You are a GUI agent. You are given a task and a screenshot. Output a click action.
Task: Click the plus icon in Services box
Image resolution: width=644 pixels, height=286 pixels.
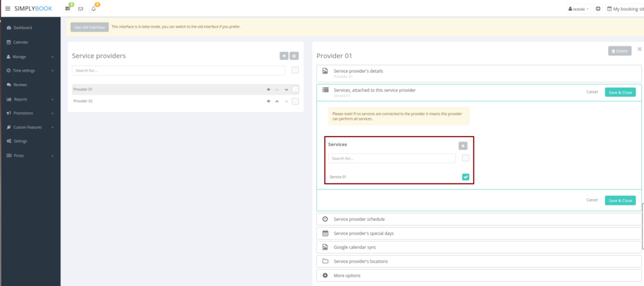coord(462,146)
